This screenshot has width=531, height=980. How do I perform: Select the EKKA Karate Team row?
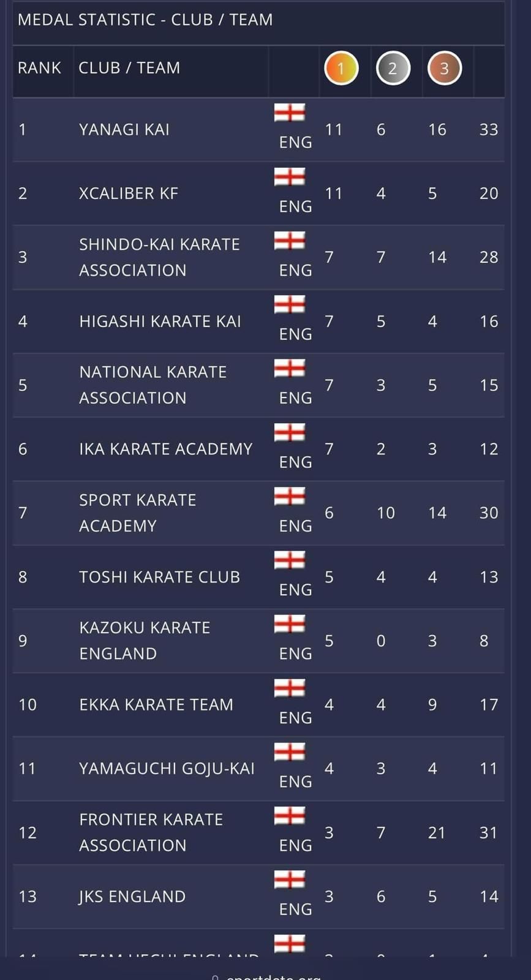click(x=258, y=704)
